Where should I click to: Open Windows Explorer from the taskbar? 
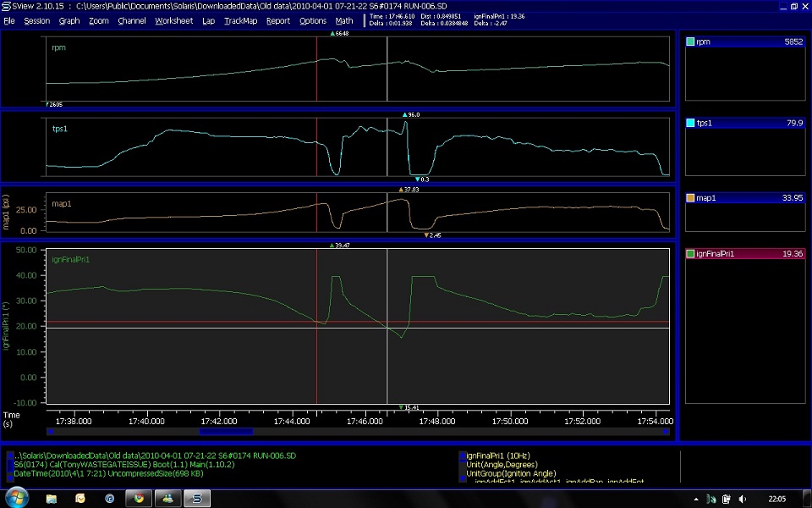pos(52,499)
